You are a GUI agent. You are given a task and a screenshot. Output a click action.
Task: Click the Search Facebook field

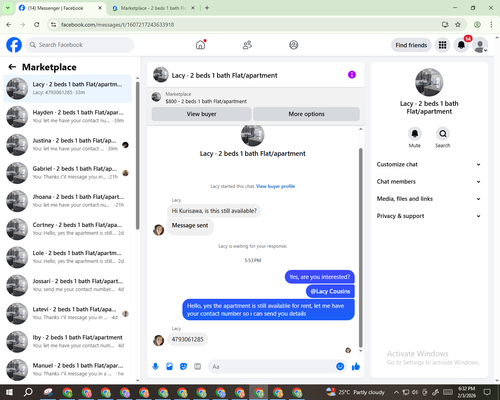click(80, 45)
